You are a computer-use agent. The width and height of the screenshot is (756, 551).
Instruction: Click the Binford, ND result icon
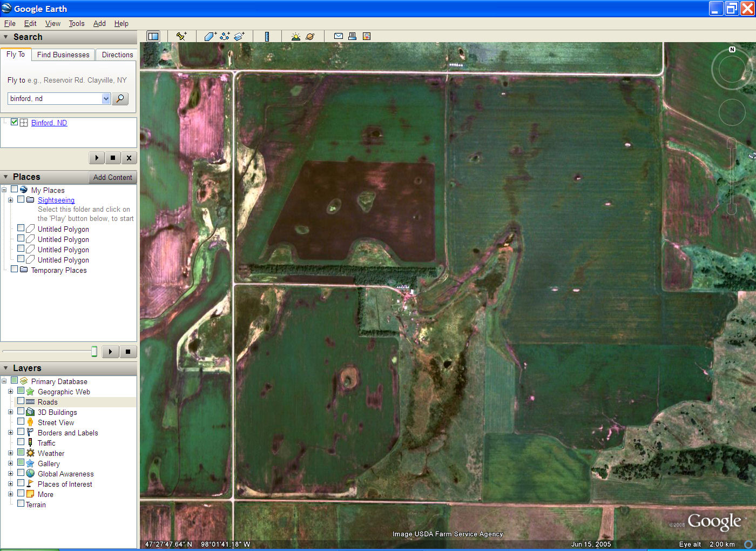[x=24, y=123]
